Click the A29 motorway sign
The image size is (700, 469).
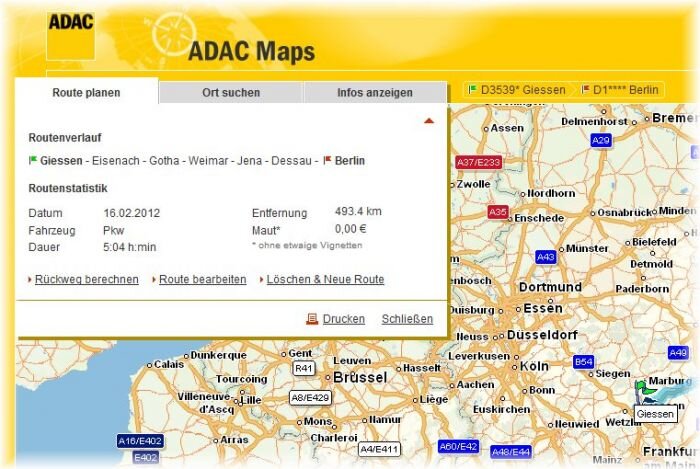[x=600, y=141]
